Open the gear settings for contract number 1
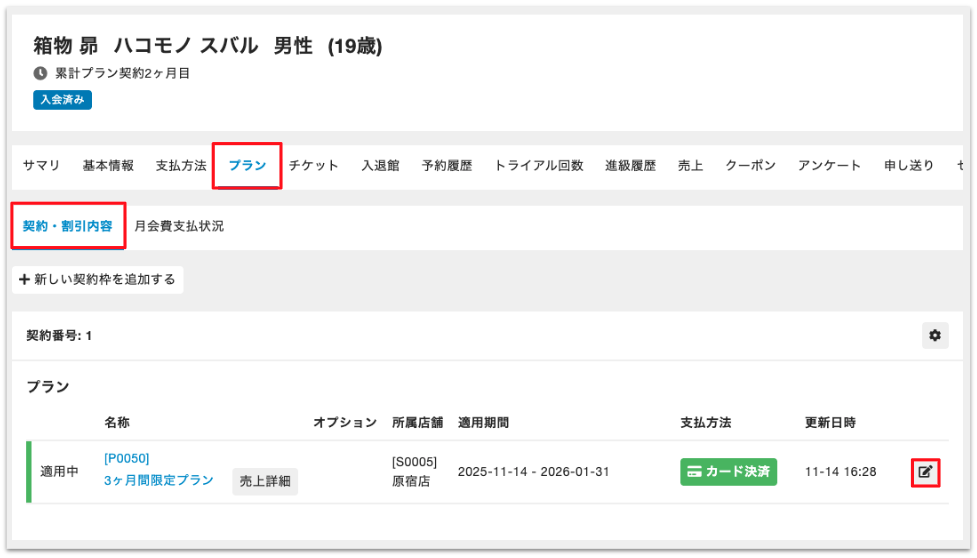The image size is (977, 558). click(x=935, y=336)
